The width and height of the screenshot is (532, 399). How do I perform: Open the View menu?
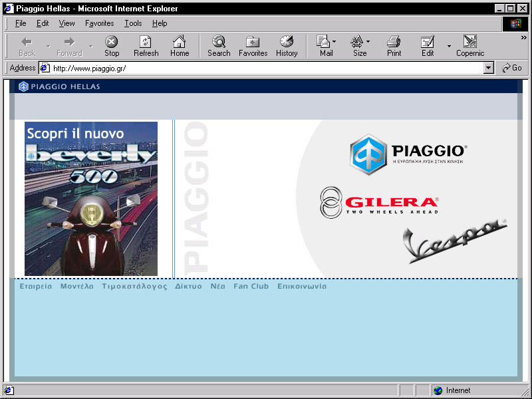[67, 23]
